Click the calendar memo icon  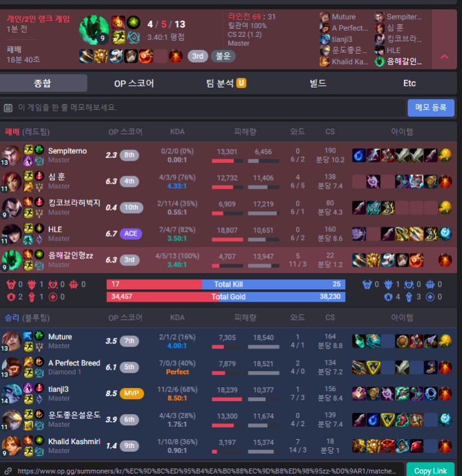(x=8, y=107)
